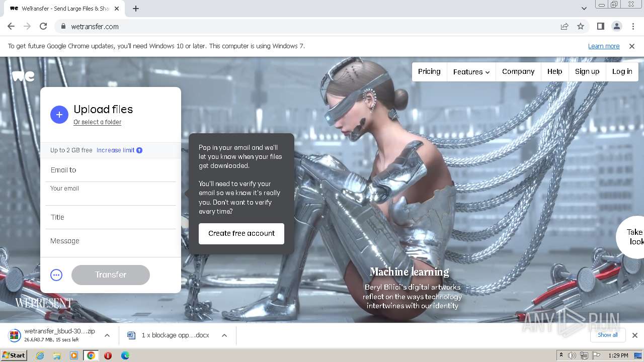
Task: Click the Increase limit link
Action: (x=116, y=150)
